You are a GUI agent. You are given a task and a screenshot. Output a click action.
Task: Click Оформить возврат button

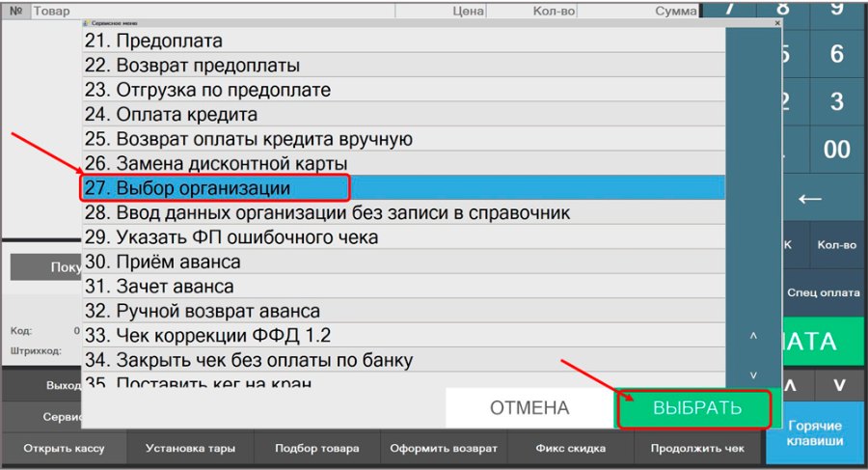[x=444, y=448]
